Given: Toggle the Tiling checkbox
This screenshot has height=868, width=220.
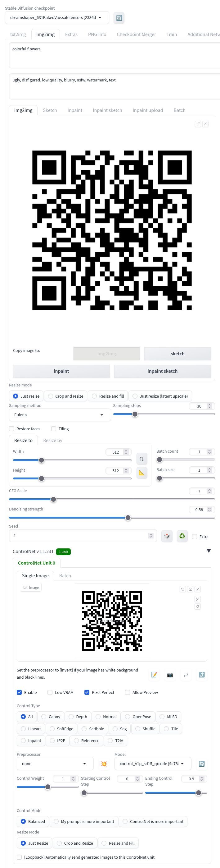Looking at the screenshot, I should pos(53,429).
